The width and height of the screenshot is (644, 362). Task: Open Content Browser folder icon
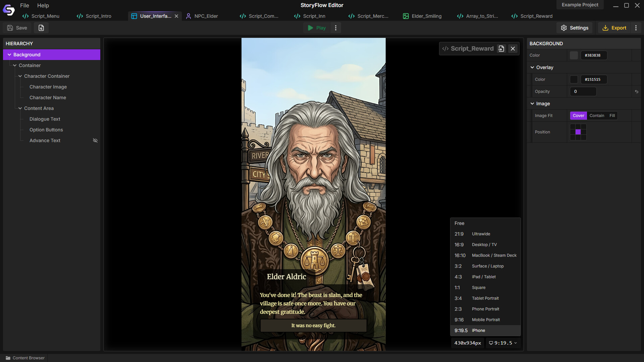click(x=8, y=358)
